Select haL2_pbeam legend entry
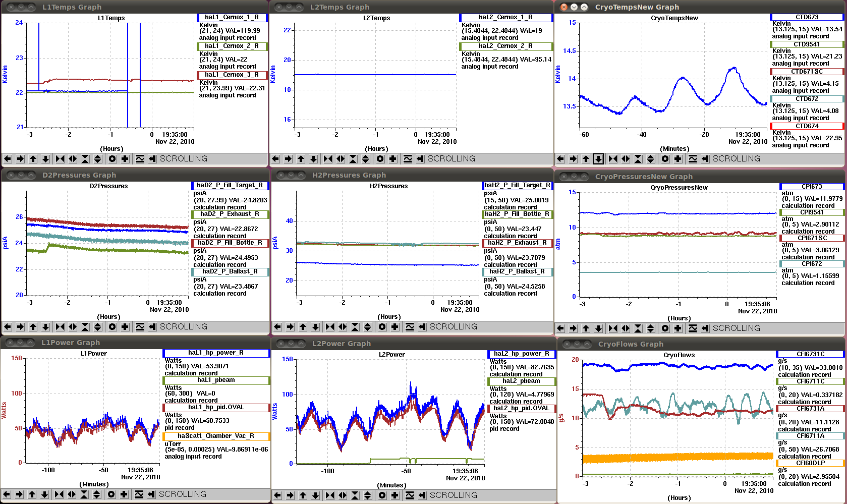 (x=521, y=381)
